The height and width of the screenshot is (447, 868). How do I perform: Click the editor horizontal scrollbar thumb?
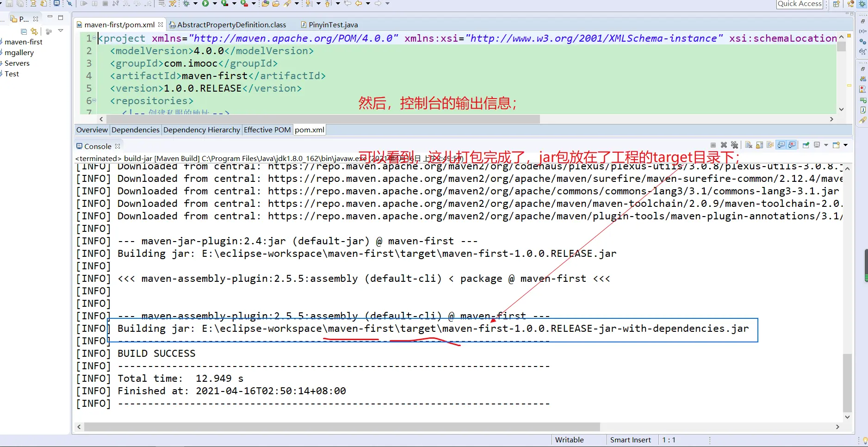(x=322, y=119)
